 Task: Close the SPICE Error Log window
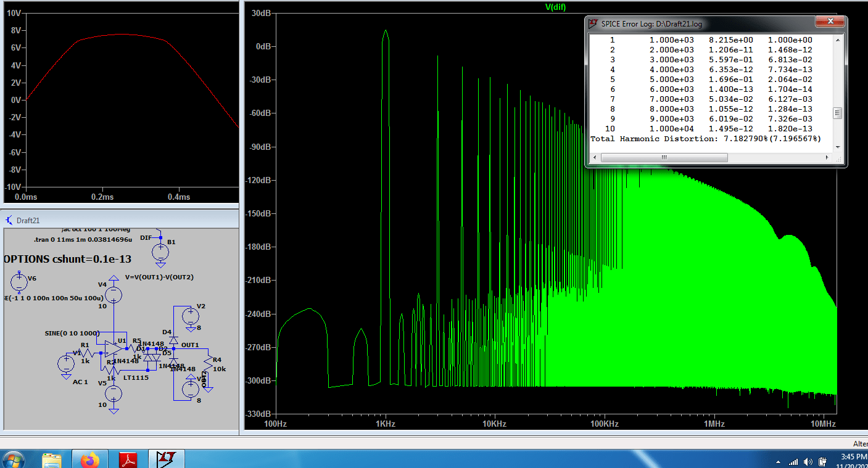830,22
